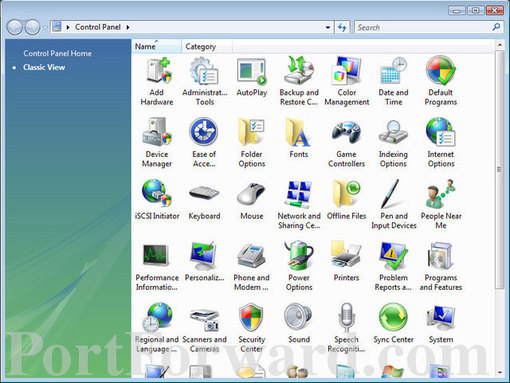Open Color Management
This screenshot has width=510, height=383.
pyautogui.click(x=347, y=81)
